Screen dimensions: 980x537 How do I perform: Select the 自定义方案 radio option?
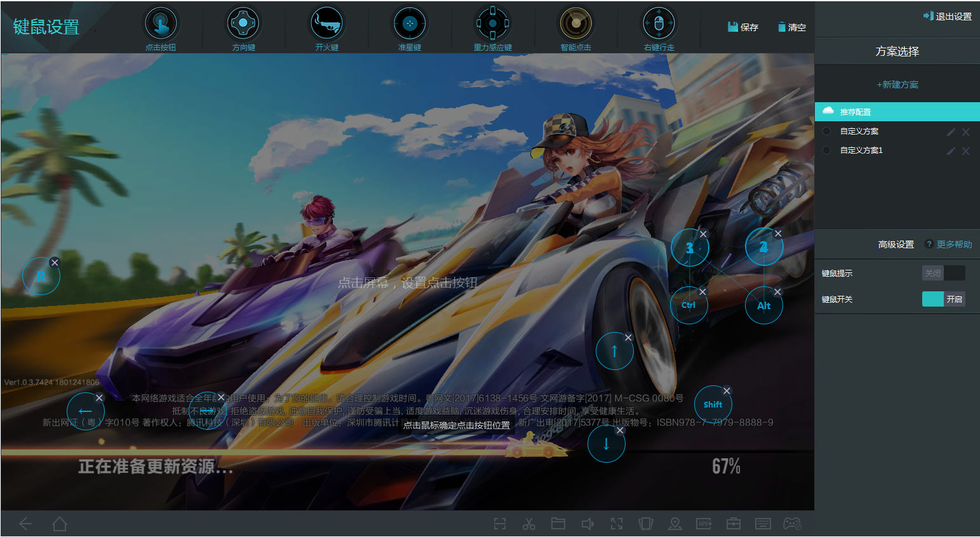pyautogui.click(x=827, y=131)
